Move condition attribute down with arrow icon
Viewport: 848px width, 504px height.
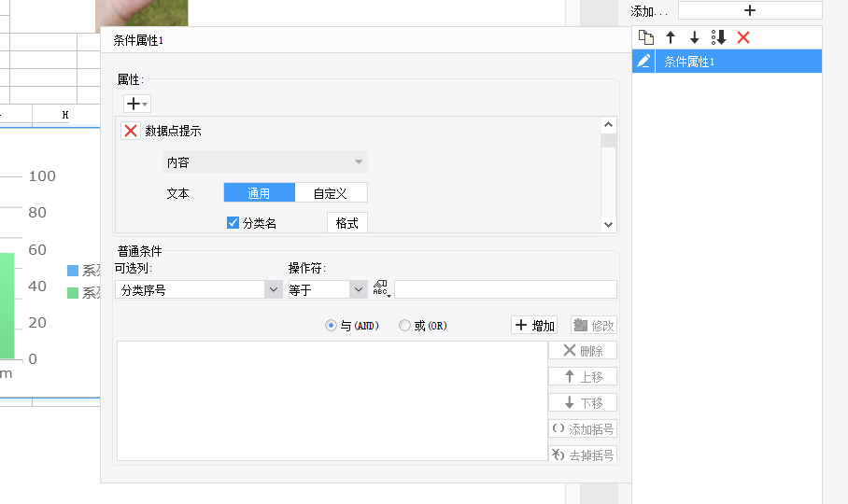[x=695, y=37]
